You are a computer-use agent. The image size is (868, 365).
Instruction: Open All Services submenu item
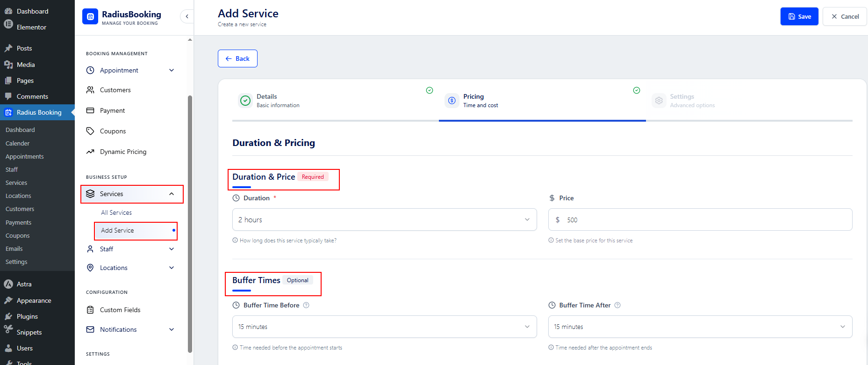tap(116, 212)
